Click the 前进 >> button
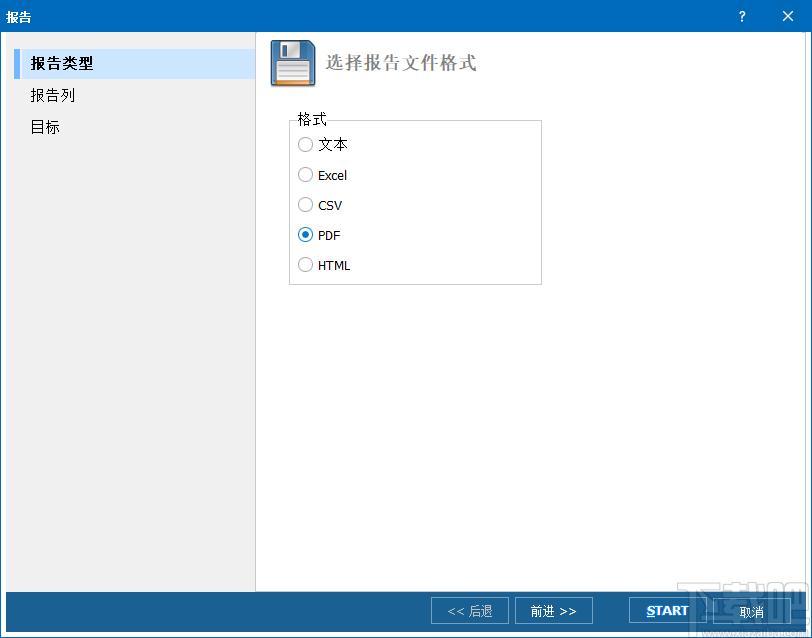The image size is (812, 638). (554, 611)
